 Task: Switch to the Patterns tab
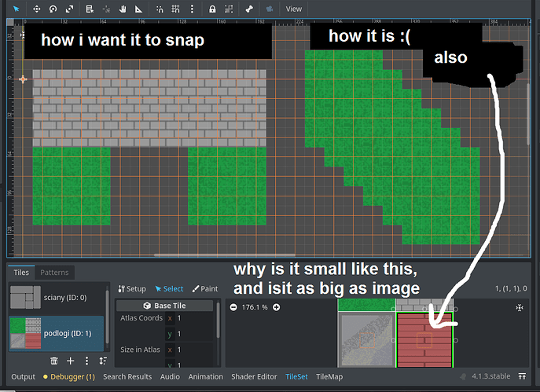pos(54,273)
